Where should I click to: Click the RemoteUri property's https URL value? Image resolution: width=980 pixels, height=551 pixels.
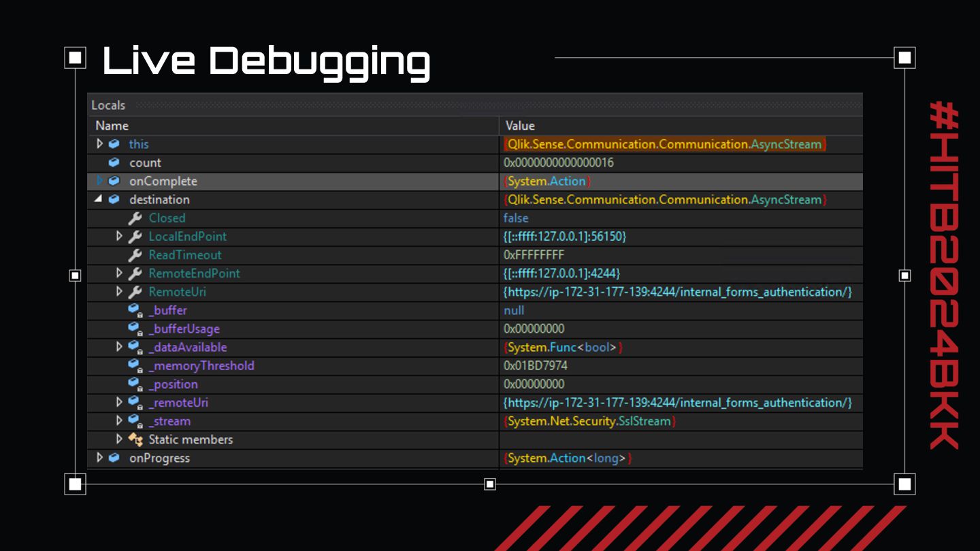pyautogui.click(x=678, y=291)
